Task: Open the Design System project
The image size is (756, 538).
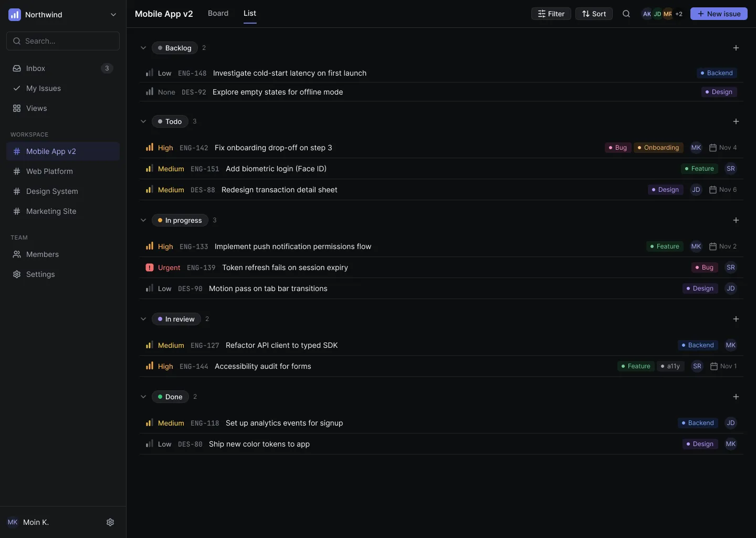Action: tap(63, 191)
